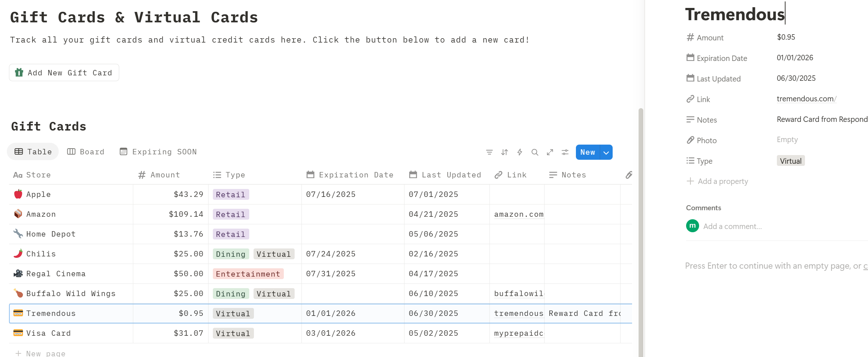This screenshot has height=357, width=868.
Task: Click New page at table bottom
Action: [40, 353]
